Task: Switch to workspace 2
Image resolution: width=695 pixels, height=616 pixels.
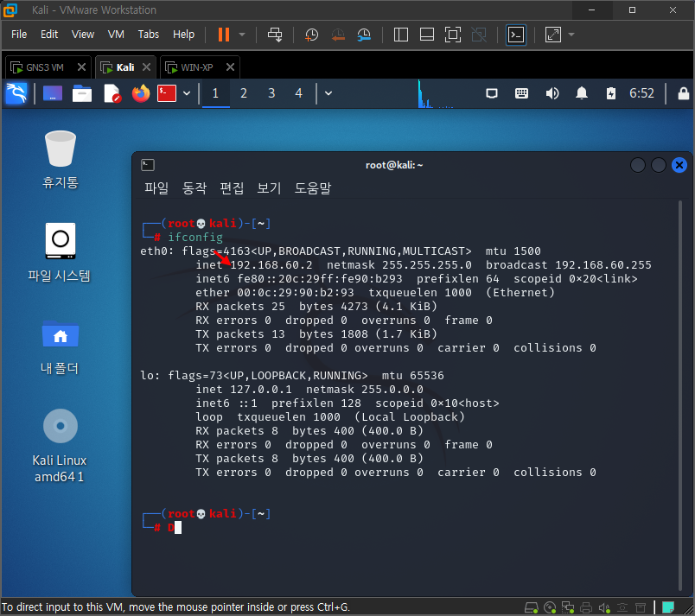Action: click(244, 93)
